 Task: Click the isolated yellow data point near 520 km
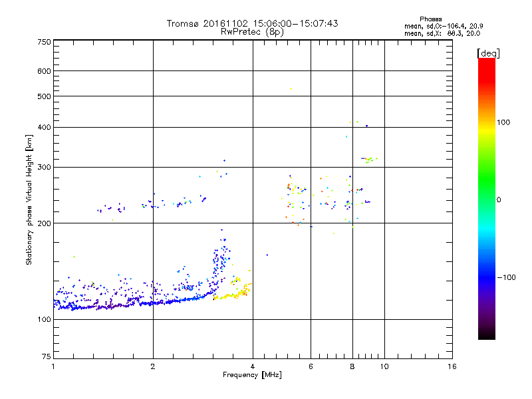click(291, 89)
